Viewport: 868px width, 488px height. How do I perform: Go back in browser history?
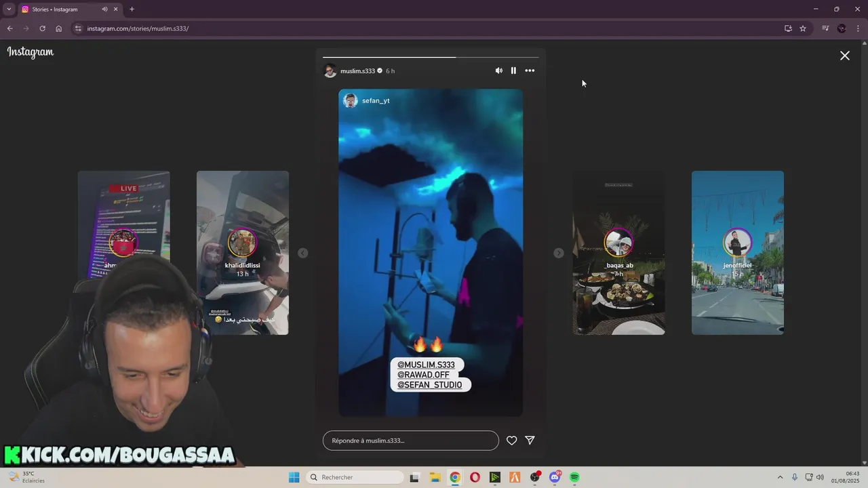9,28
